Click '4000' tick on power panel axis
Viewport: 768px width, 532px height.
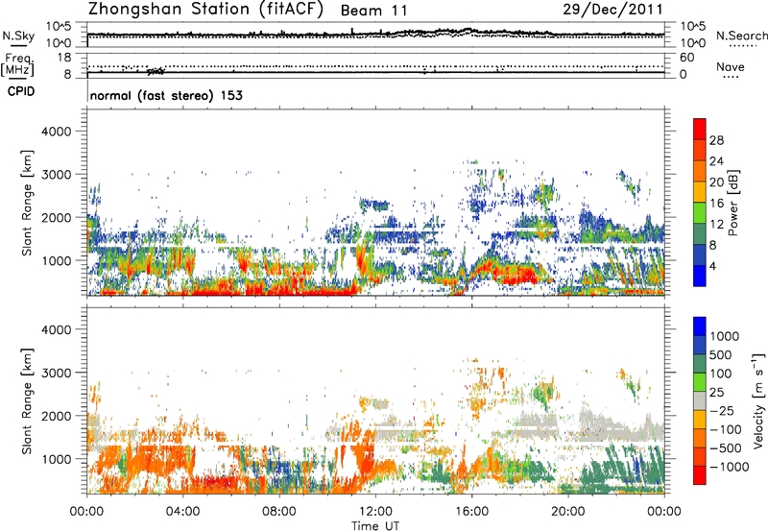56,132
